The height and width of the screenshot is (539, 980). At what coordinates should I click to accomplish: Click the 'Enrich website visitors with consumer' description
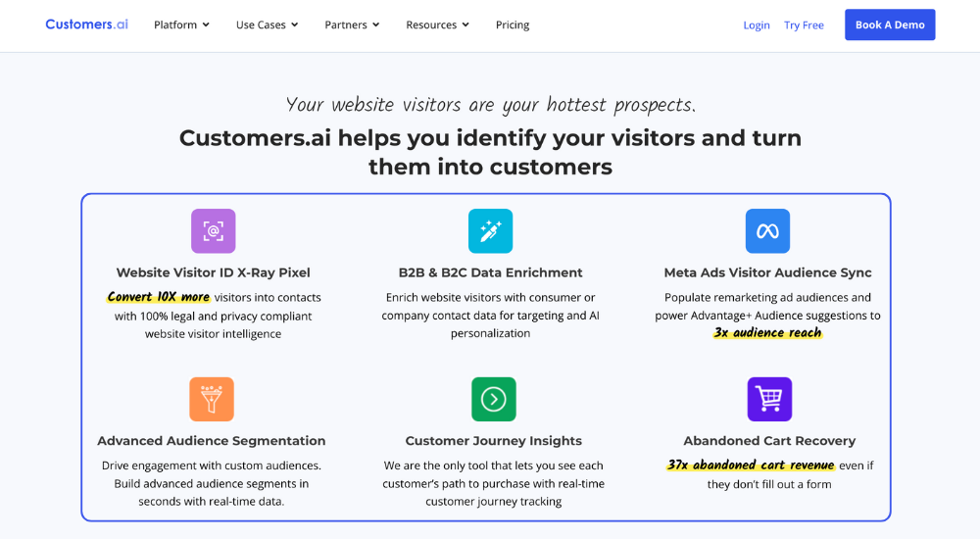tap(491, 316)
